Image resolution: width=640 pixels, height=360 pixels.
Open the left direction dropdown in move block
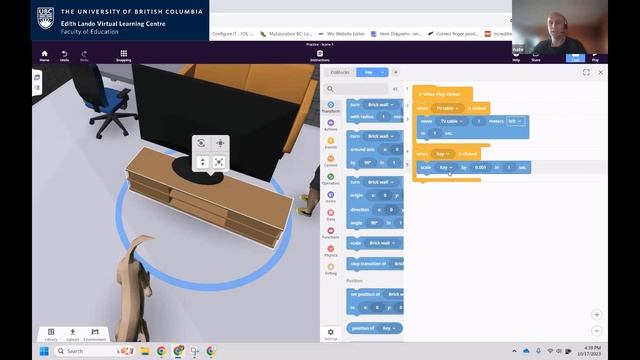click(515, 121)
